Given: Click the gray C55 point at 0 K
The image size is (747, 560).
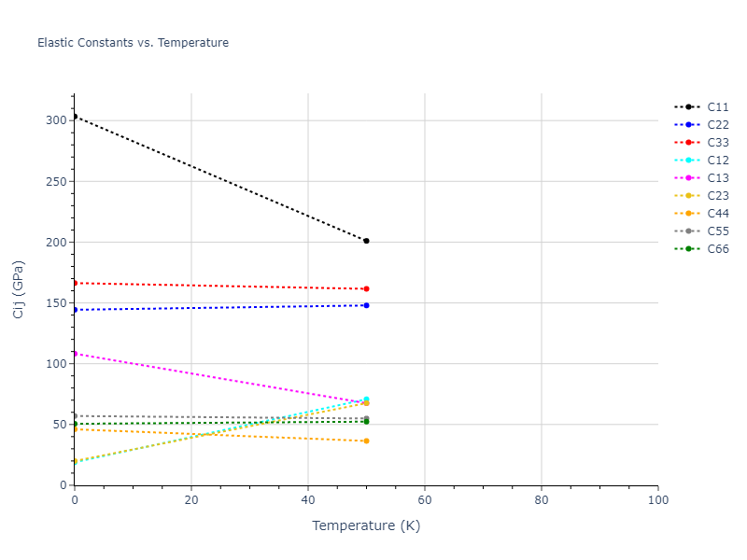Looking at the screenshot, I should 75,415.
